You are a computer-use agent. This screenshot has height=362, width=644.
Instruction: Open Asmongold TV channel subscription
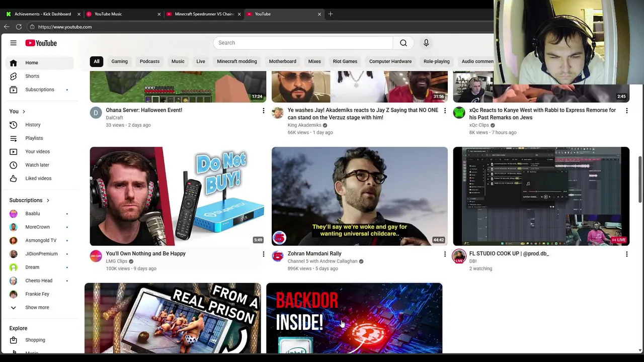coord(40,240)
